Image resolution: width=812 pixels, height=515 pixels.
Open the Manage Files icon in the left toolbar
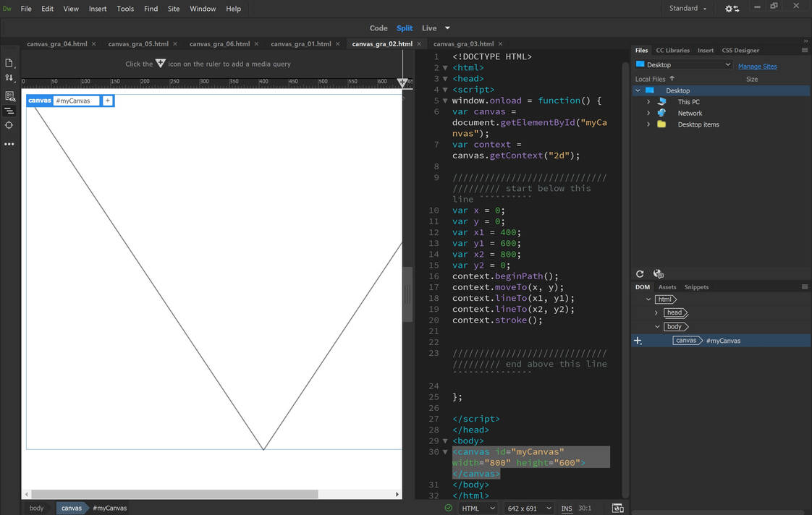[9, 63]
